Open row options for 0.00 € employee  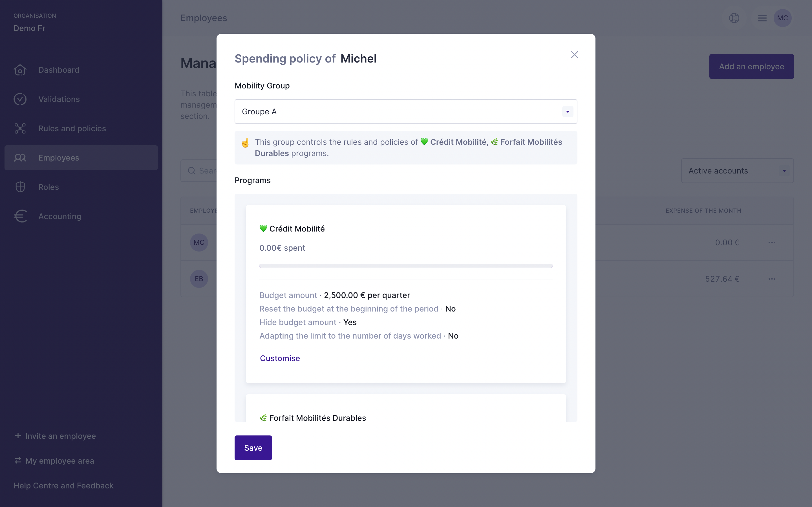coord(772,243)
